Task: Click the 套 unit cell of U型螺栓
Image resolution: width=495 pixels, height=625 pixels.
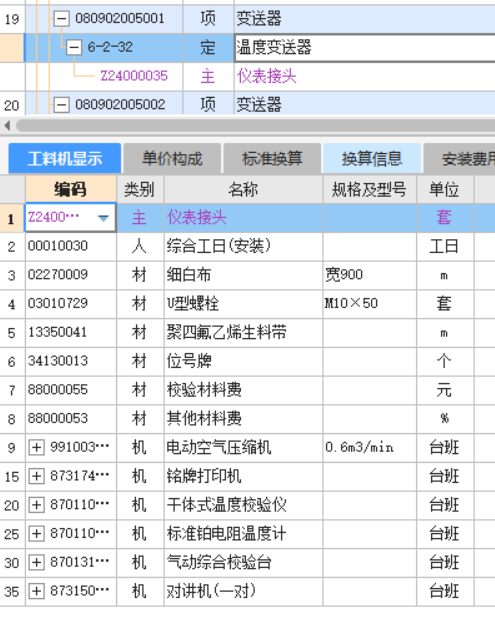Action: [445, 303]
